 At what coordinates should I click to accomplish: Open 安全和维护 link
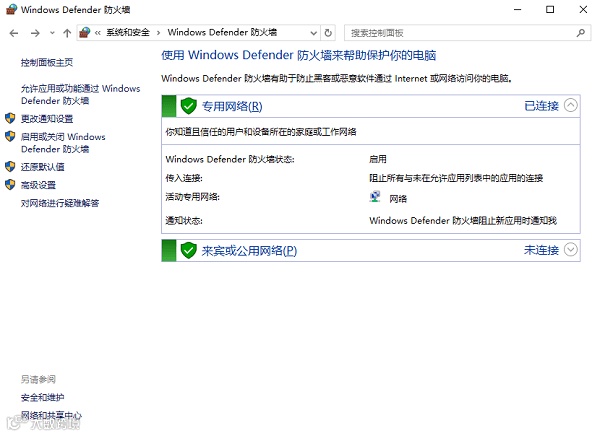(x=42, y=398)
